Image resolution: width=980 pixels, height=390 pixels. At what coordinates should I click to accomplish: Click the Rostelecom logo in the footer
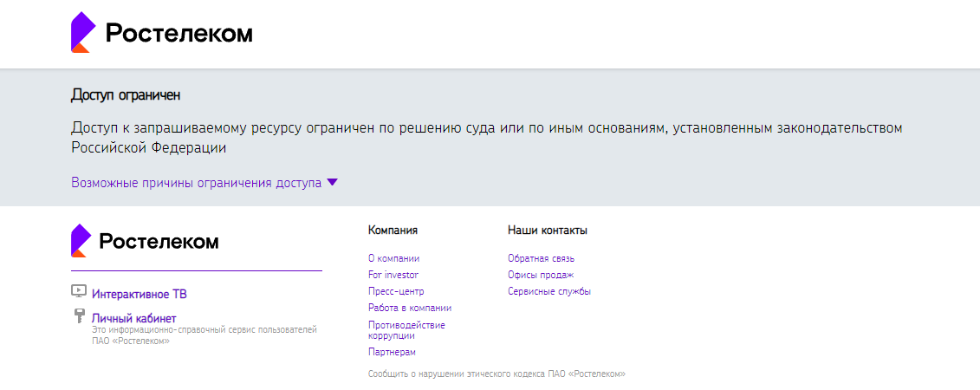pyautogui.click(x=145, y=241)
